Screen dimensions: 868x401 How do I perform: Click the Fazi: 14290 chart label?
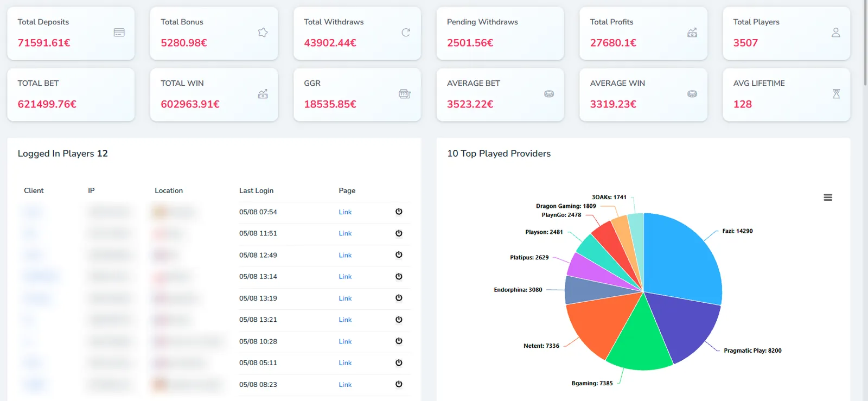[x=737, y=231]
